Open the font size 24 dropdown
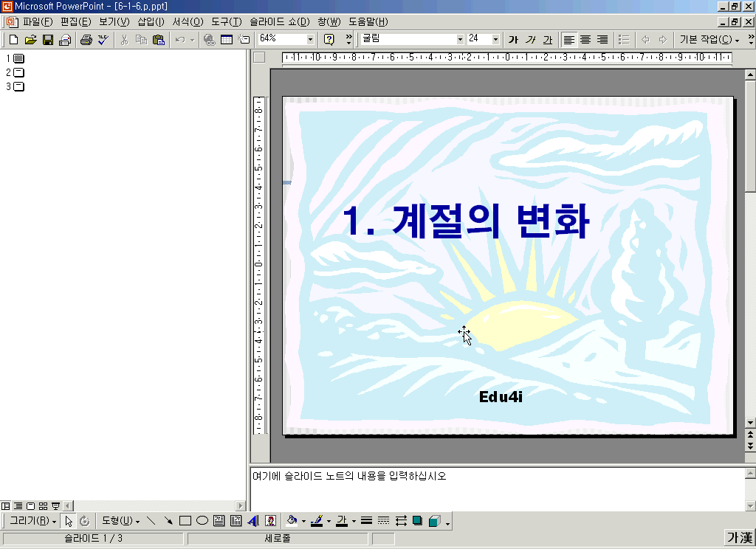Image resolution: width=756 pixels, height=549 pixels. coord(495,40)
